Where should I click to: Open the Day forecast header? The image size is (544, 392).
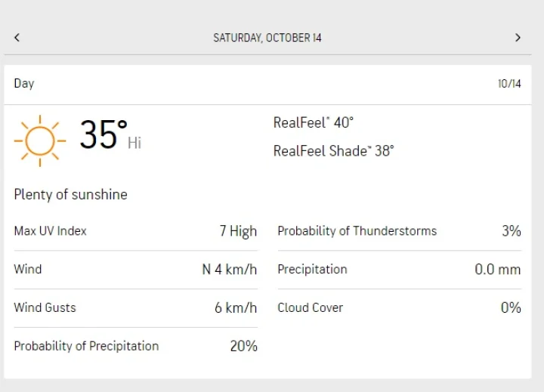[267, 85]
